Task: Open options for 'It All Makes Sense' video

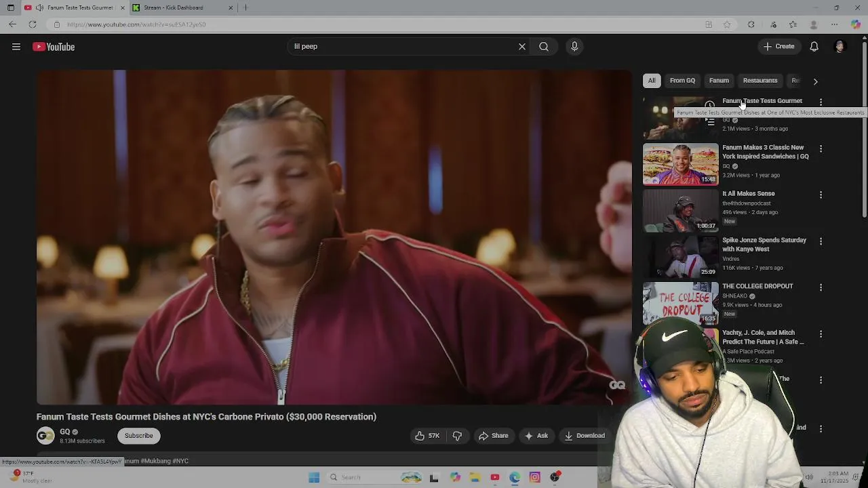Action: (821, 195)
